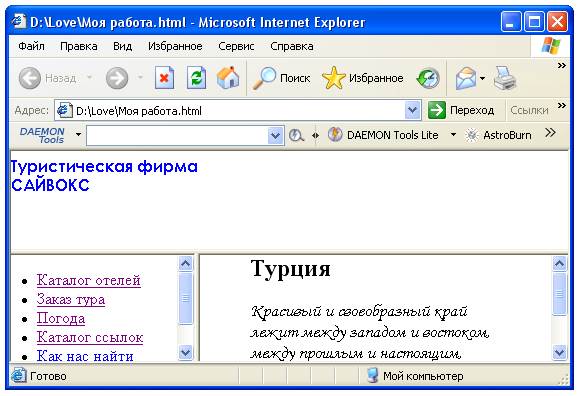Expand the Mail button dropdown arrow
Screen dimensions: 580x396
pos(482,78)
